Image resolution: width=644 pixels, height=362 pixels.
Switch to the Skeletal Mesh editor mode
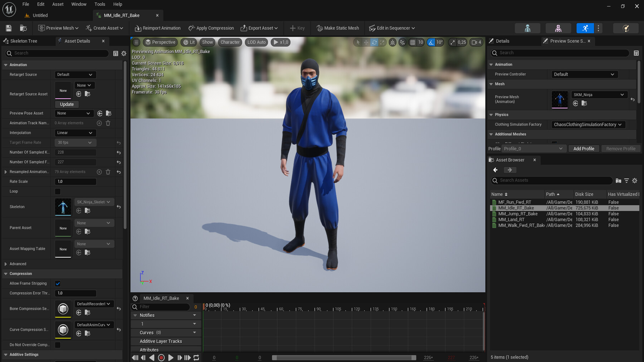click(x=558, y=28)
